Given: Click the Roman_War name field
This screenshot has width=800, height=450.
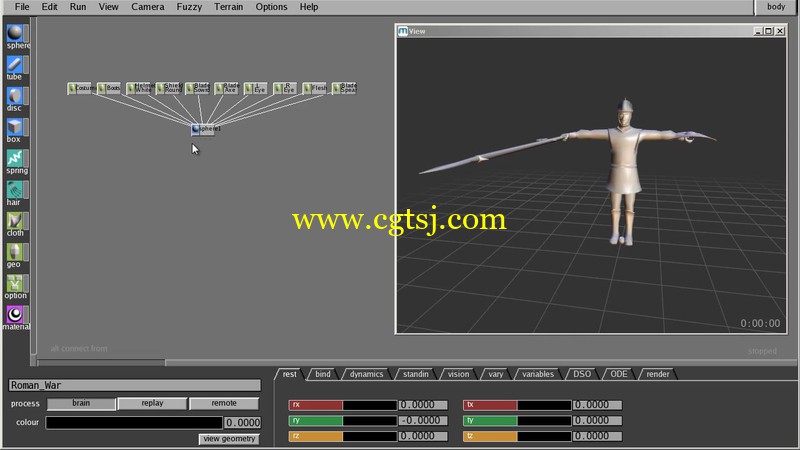Looking at the screenshot, I should [135, 385].
